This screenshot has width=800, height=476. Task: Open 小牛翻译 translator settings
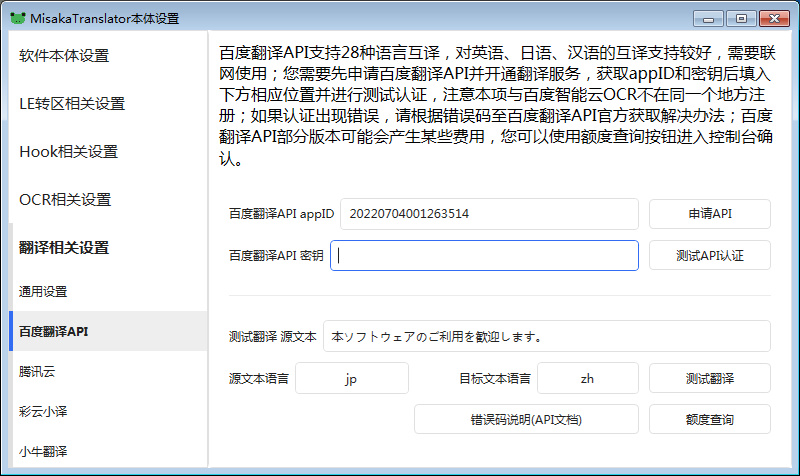(43, 451)
